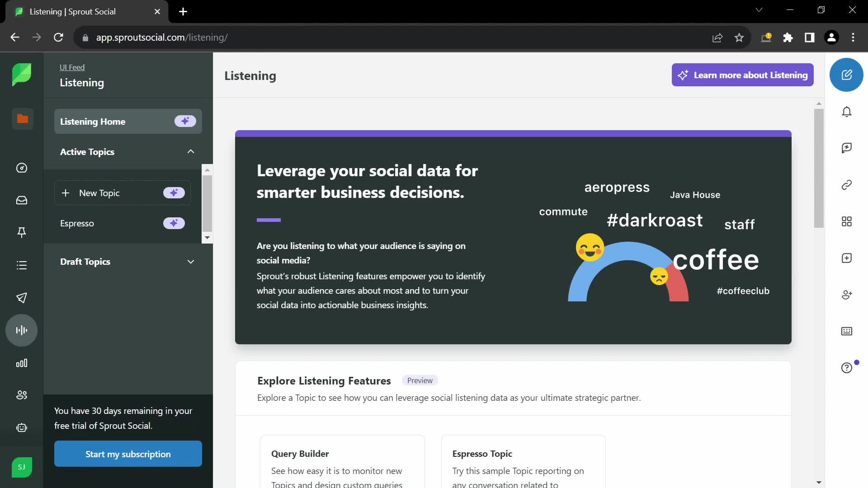Click the reports/analytics bar chart icon
The height and width of the screenshot is (488, 868).
click(x=21, y=362)
